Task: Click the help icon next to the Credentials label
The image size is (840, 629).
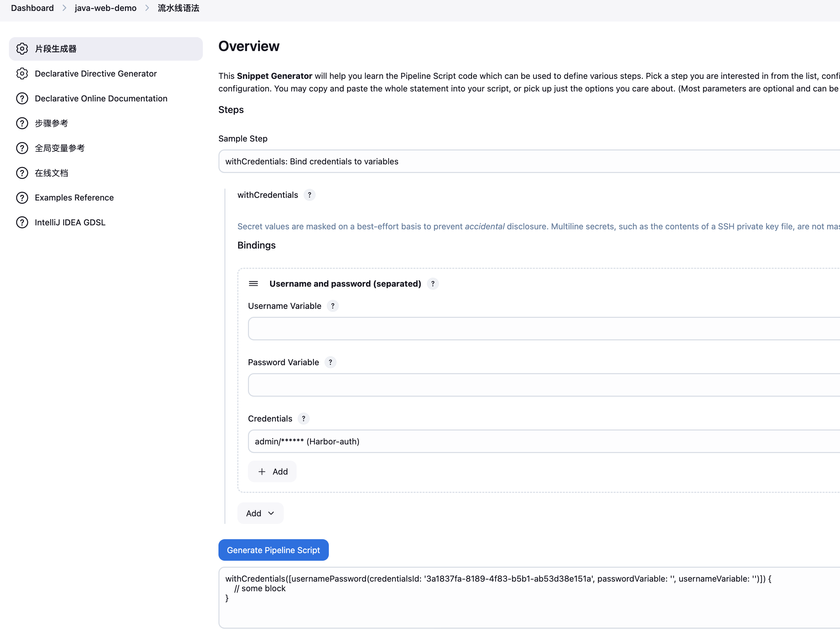Action: pos(303,419)
